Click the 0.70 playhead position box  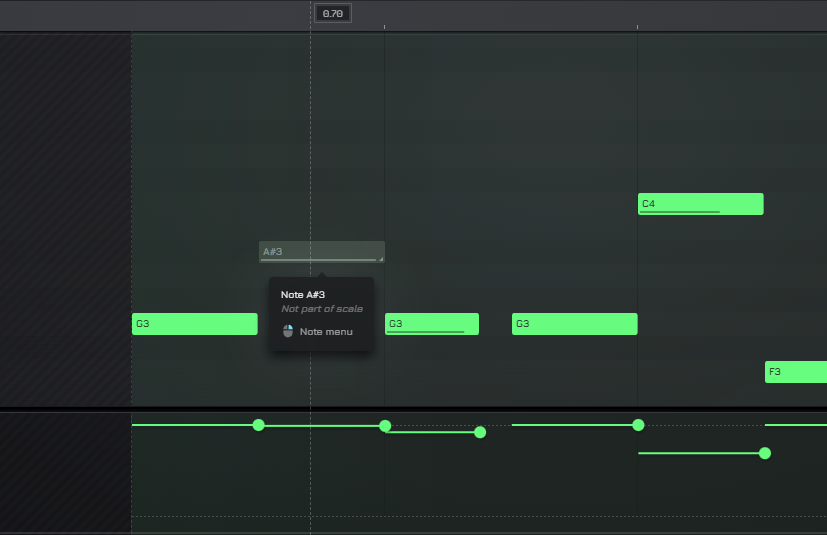tap(333, 13)
